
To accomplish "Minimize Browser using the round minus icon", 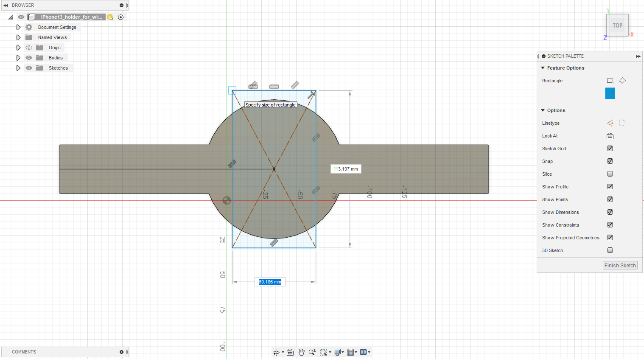I will 121,5.
